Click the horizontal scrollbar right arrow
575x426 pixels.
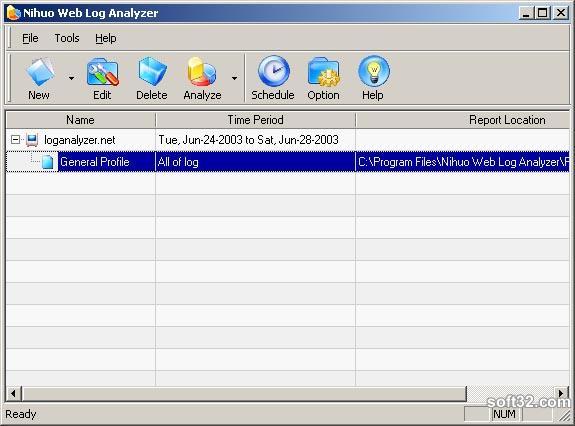coord(561,394)
